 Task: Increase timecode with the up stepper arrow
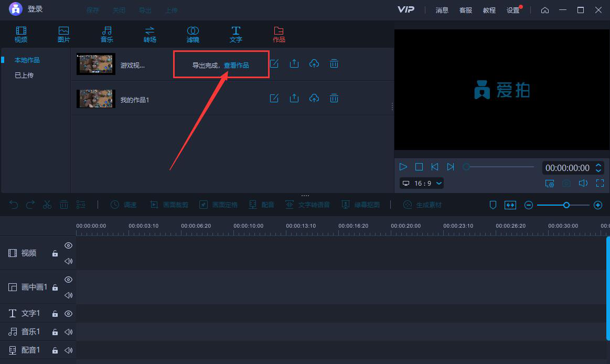598,165
